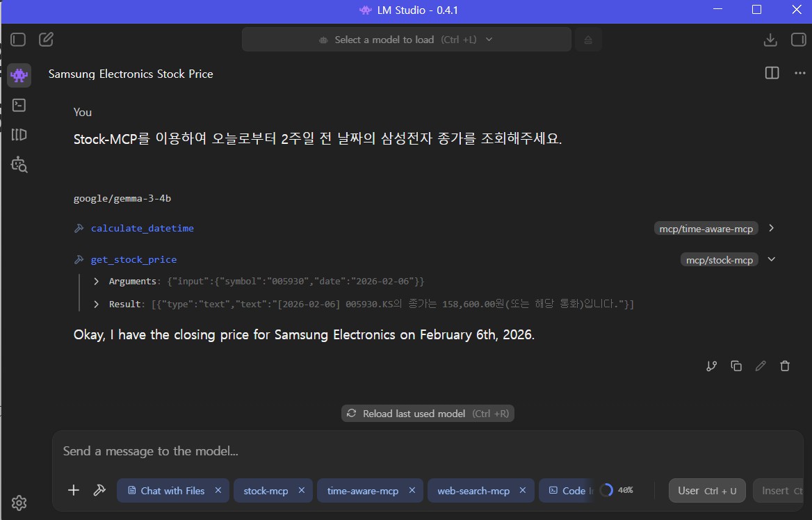Minimize the LM Studio window
This screenshot has width=812, height=520.
[717, 10]
